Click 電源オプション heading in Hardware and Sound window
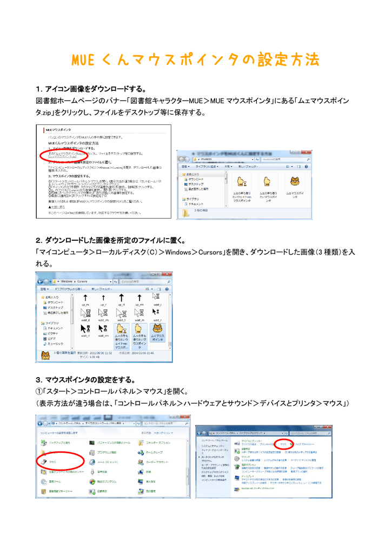This screenshot has width=392, height=554. click(x=249, y=465)
